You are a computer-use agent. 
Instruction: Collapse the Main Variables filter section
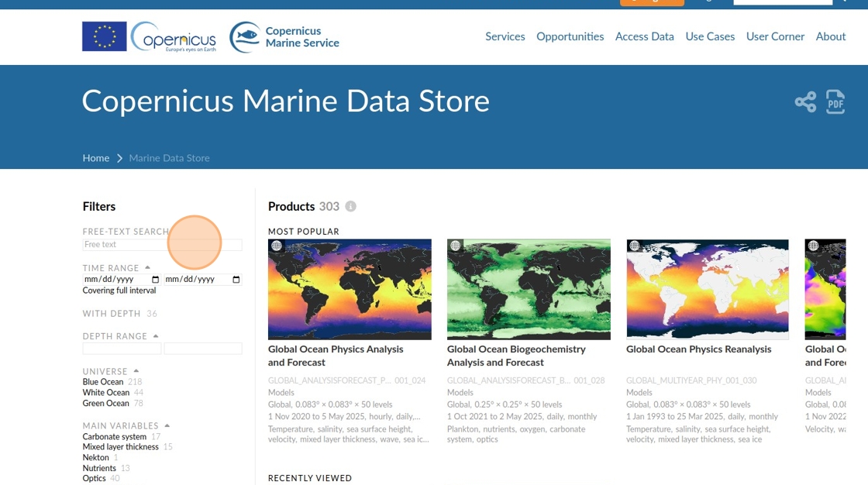(167, 426)
